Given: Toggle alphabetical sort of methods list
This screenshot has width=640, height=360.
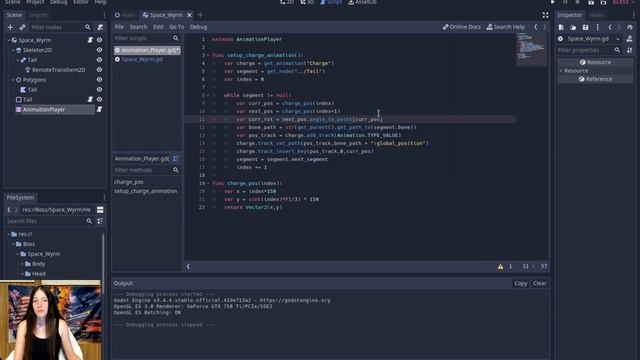Looking at the screenshot, I should click(x=176, y=158).
